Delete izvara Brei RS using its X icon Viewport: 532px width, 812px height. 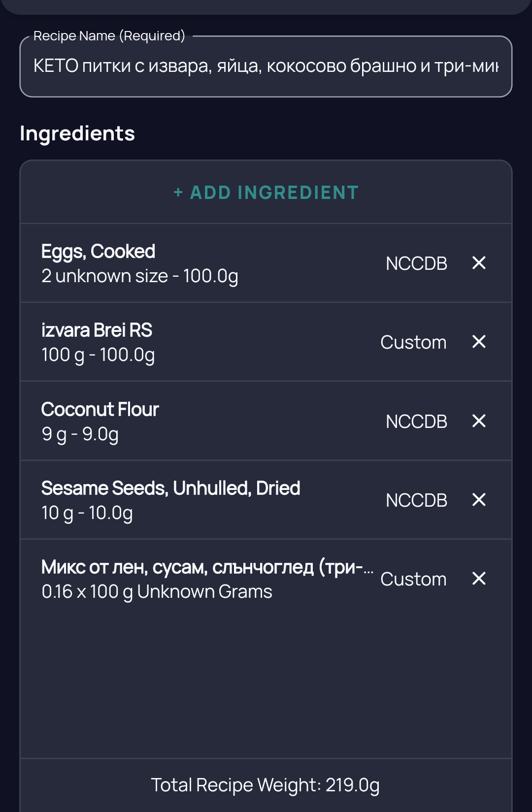point(479,342)
